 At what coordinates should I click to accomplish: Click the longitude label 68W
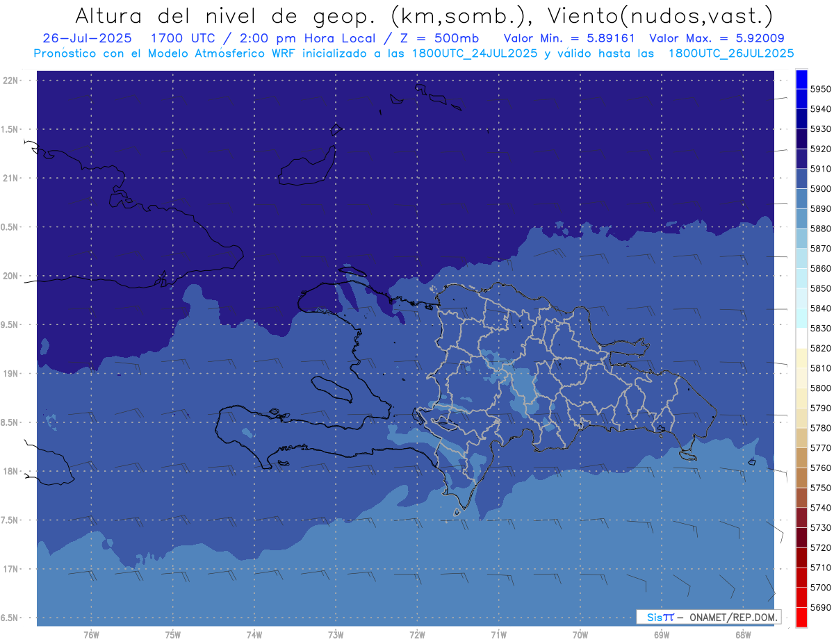743,635
